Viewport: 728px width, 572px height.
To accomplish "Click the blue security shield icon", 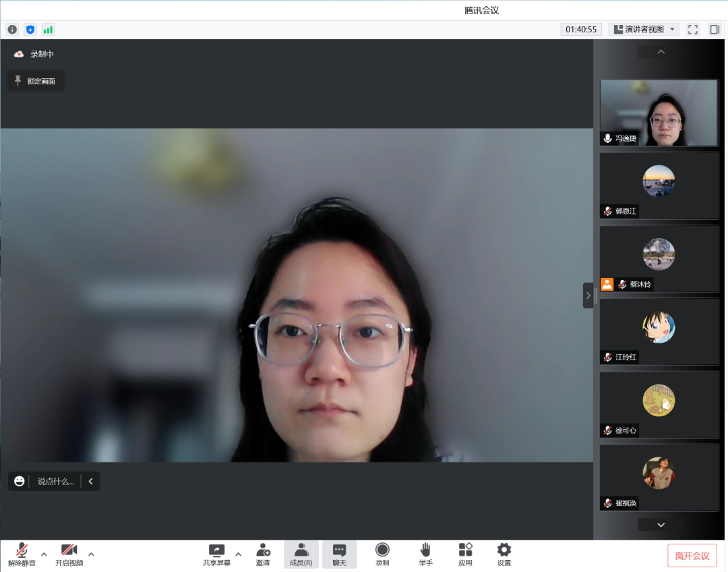I will (x=30, y=30).
